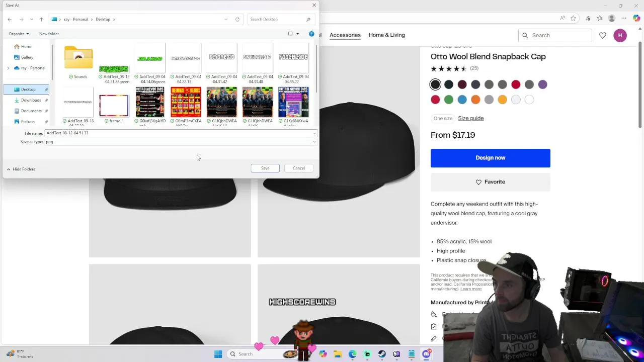644x362 pixels.
Task: Select the frame_1 file thumbnail
Action: (x=114, y=106)
